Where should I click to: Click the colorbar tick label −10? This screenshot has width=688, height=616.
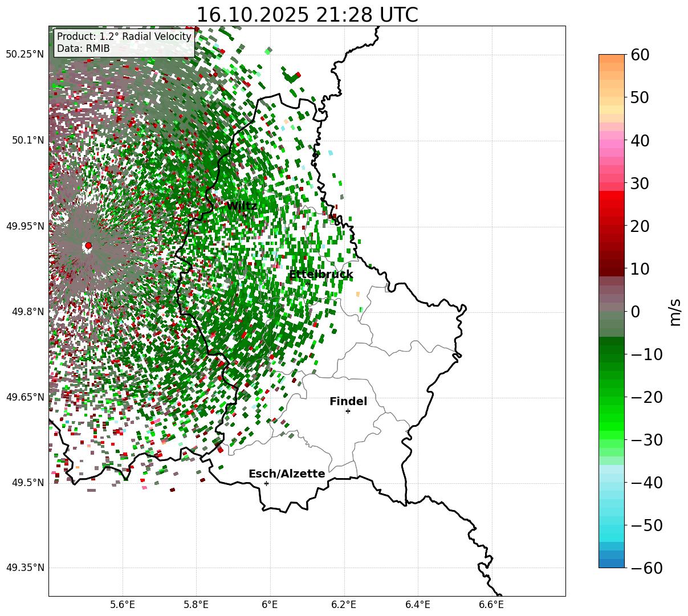click(x=646, y=354)
